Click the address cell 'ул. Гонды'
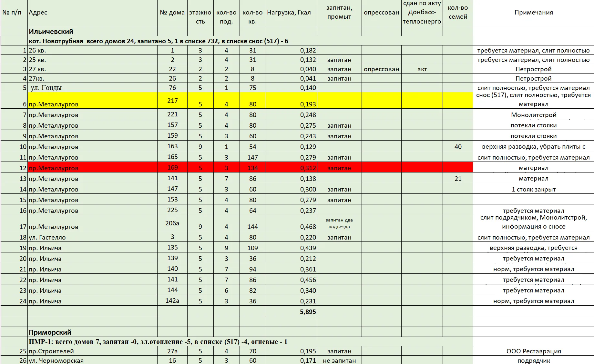Screen dimensions: 594x364 coord(92,88)
